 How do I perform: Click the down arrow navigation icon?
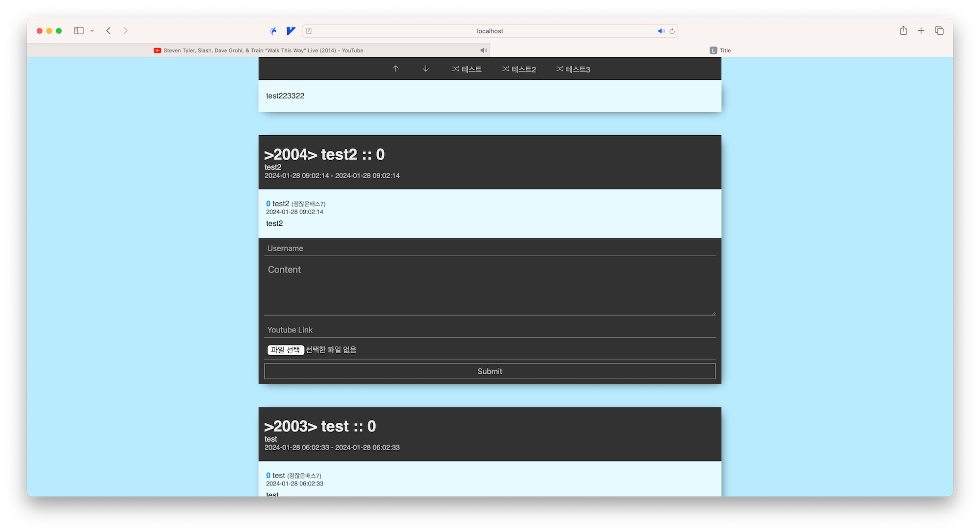click(x=426, y=69)
